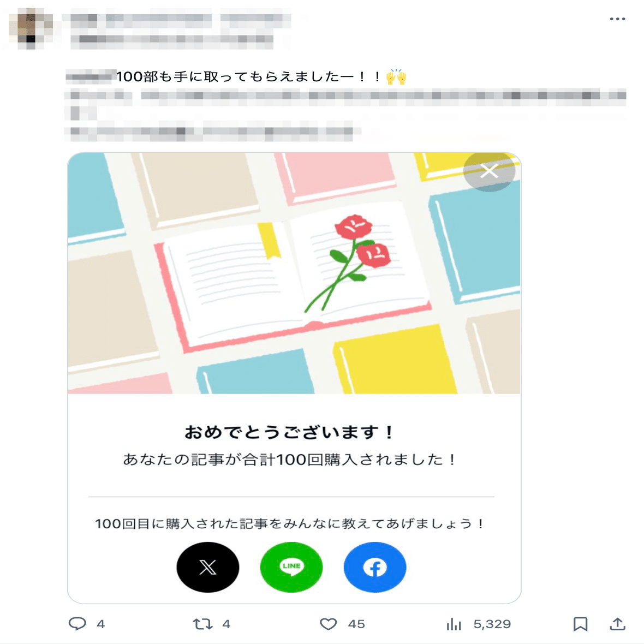644x644 pixels.
Task: Click the view count 5,329
Action: click(x=492, y=624)
